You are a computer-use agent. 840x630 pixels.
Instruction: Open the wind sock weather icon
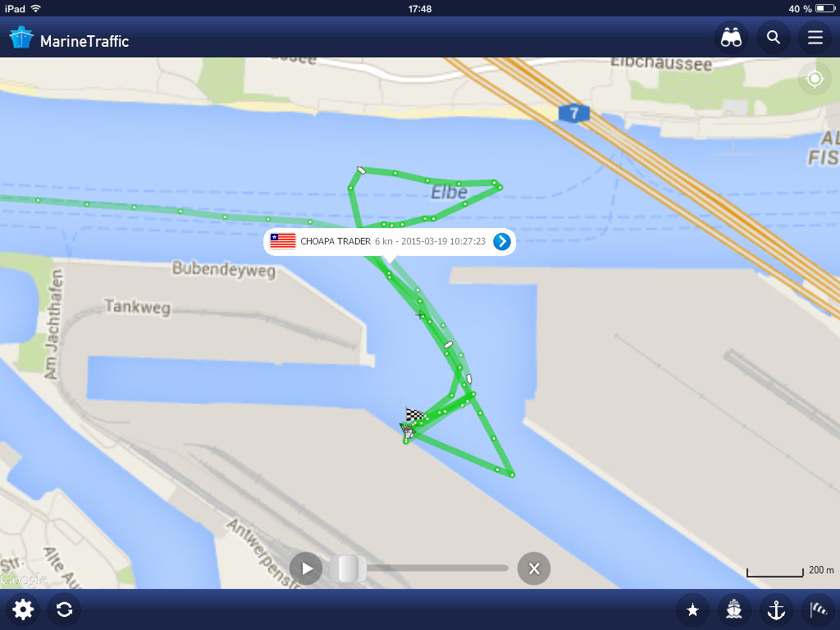(818, 609)
